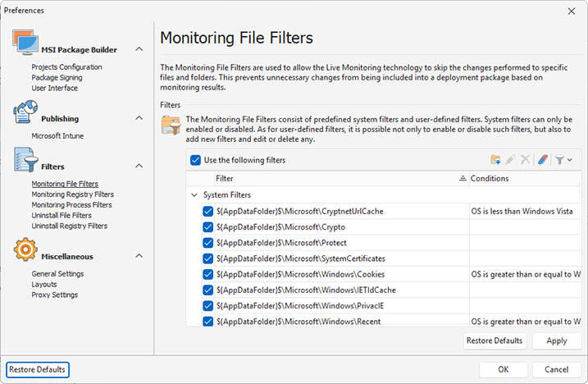This screenshot has height=384, width=588.
Task: Collapse the System Filters group
Action: click(x=194, y=195)
